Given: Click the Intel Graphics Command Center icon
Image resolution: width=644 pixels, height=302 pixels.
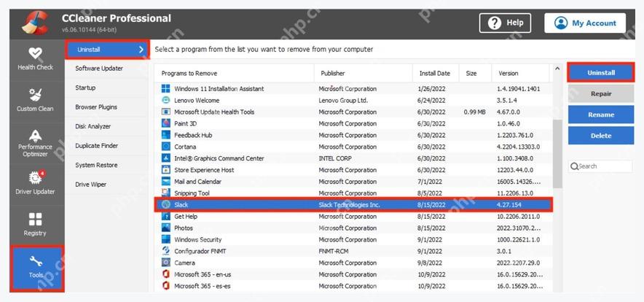Looking at the screenshot, I should [x=166, y=158].
